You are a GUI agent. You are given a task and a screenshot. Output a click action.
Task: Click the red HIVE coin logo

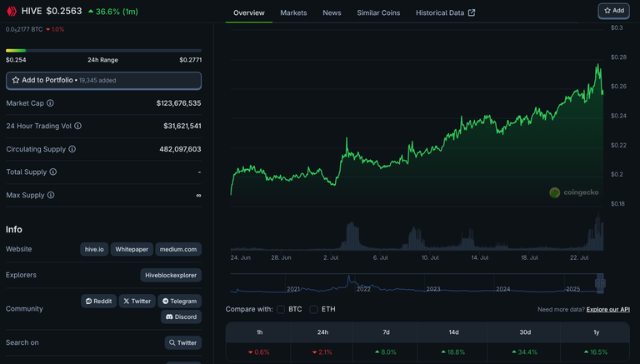(12, 11)
